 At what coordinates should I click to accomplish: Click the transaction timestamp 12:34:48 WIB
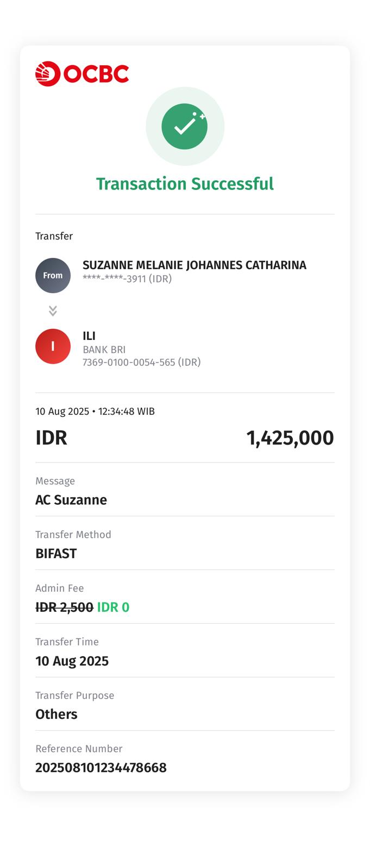pyautogui.click(x=126, y=411)
